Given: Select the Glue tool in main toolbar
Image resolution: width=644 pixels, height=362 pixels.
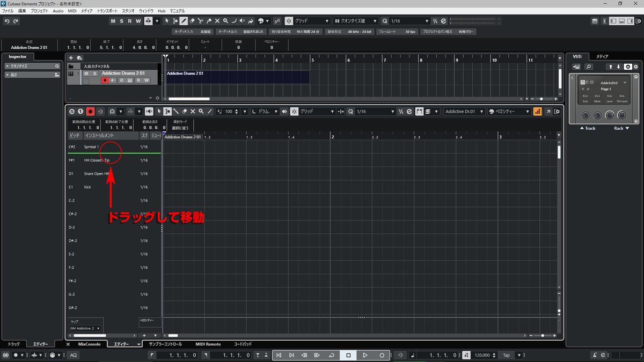Looking at the screenshot, I should click(x=209, y=21).
